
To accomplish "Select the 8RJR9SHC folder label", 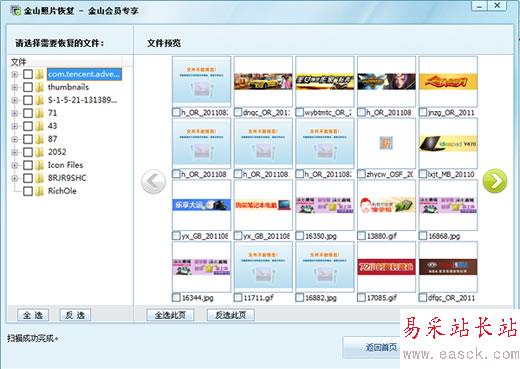I will 67,178.
